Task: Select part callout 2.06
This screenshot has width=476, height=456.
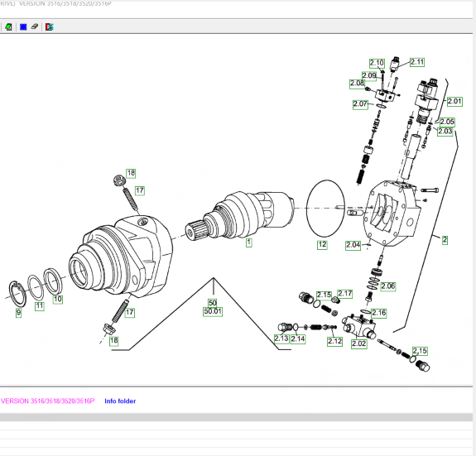Action: [x=388, y=286]
